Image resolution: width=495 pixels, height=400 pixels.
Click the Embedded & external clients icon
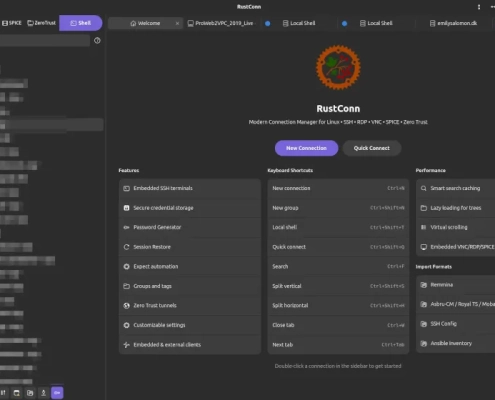tap(126, 345)
